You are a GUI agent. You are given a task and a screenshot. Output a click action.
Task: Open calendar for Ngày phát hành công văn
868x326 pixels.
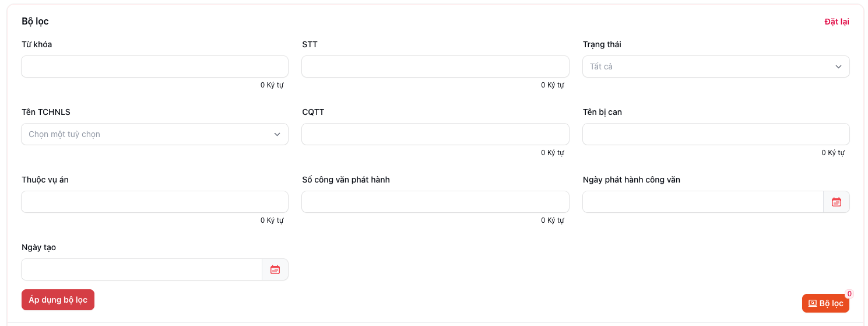coord(837,202)
